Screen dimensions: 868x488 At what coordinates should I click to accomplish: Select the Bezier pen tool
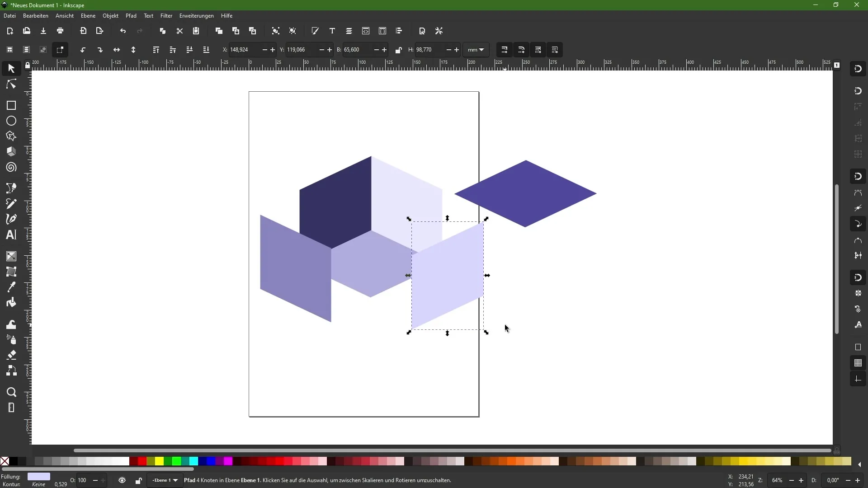pos(11,188)
